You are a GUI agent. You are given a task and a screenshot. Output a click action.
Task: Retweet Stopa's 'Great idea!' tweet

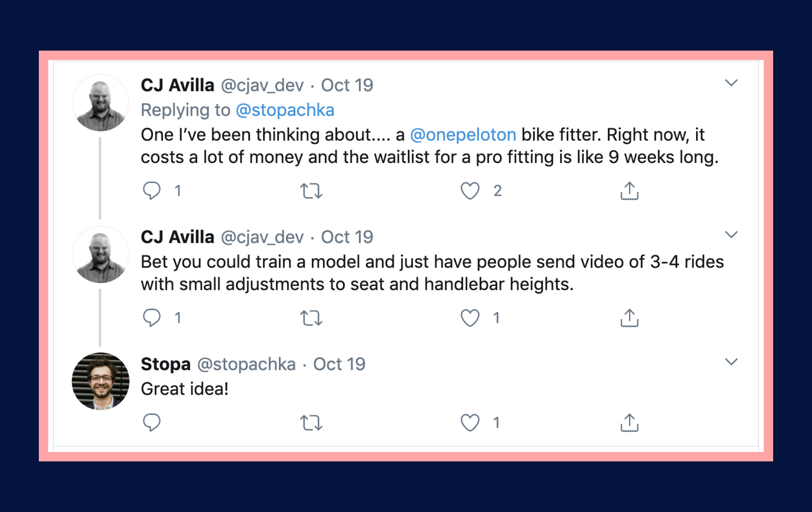click(311, 422)
